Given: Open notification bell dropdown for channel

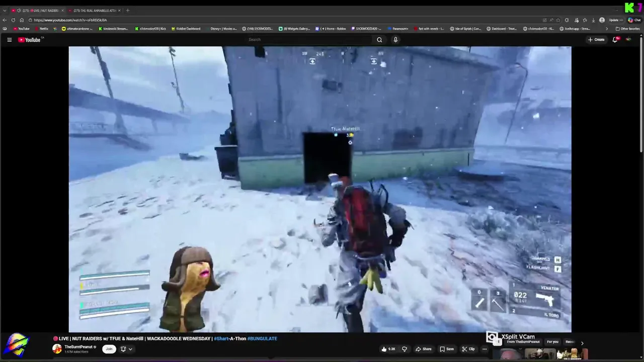Looking at the screenshot, I should [x=126, y=349].
